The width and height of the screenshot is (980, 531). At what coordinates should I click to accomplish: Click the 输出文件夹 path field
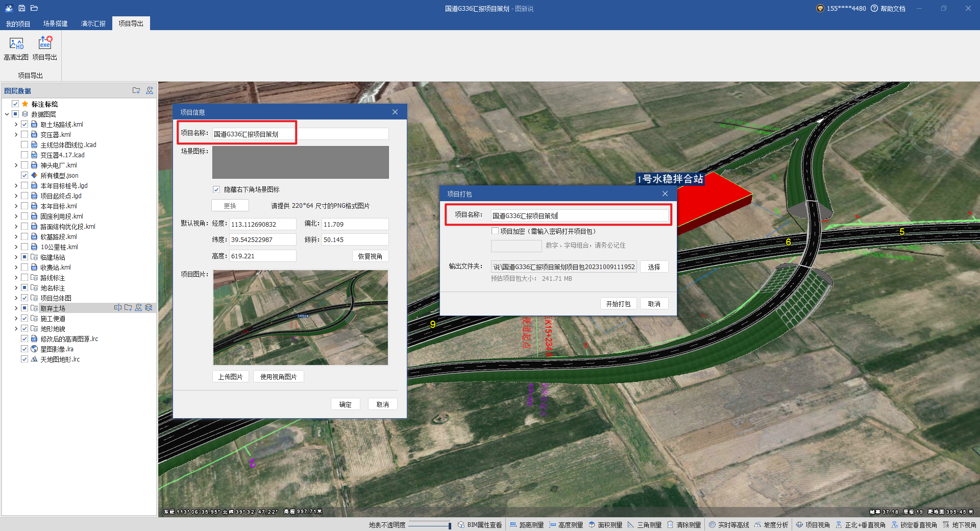pos(563,267)
